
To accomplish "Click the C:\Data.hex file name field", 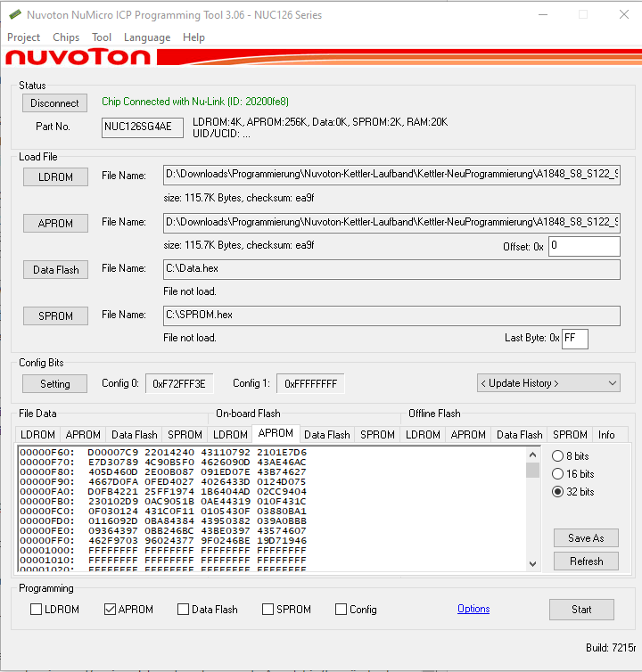I will (391, 269).
